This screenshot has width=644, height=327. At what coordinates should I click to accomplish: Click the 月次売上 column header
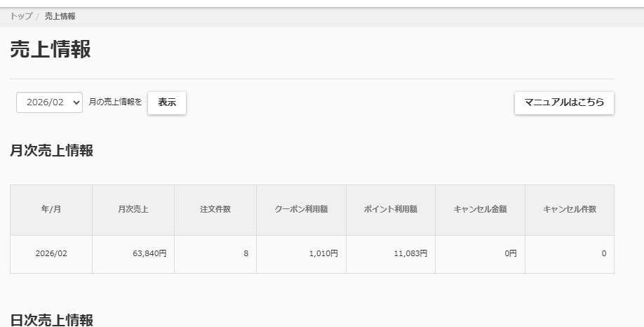(133, 210)
